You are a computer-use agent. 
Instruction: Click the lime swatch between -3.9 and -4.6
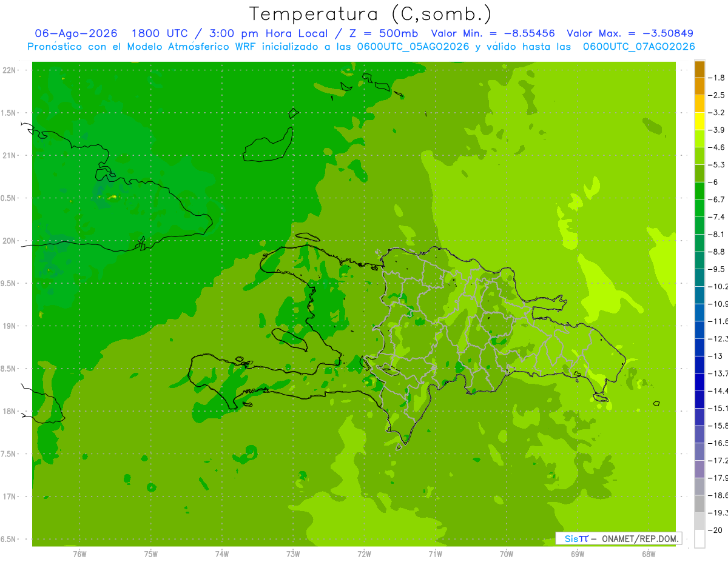tap(699, 139)
